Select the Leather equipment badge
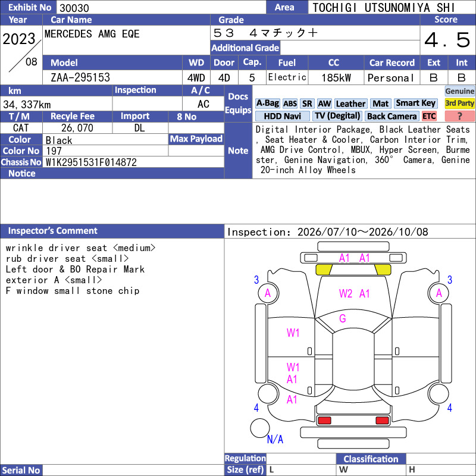The image size is (476, 476). click(x=350, y=104)
